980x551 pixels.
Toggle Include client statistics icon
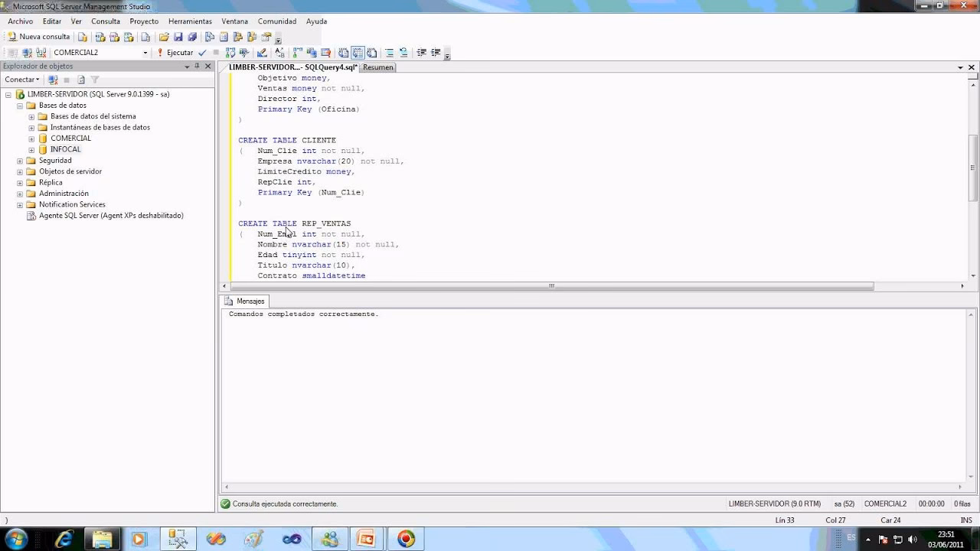pos(312,53)
